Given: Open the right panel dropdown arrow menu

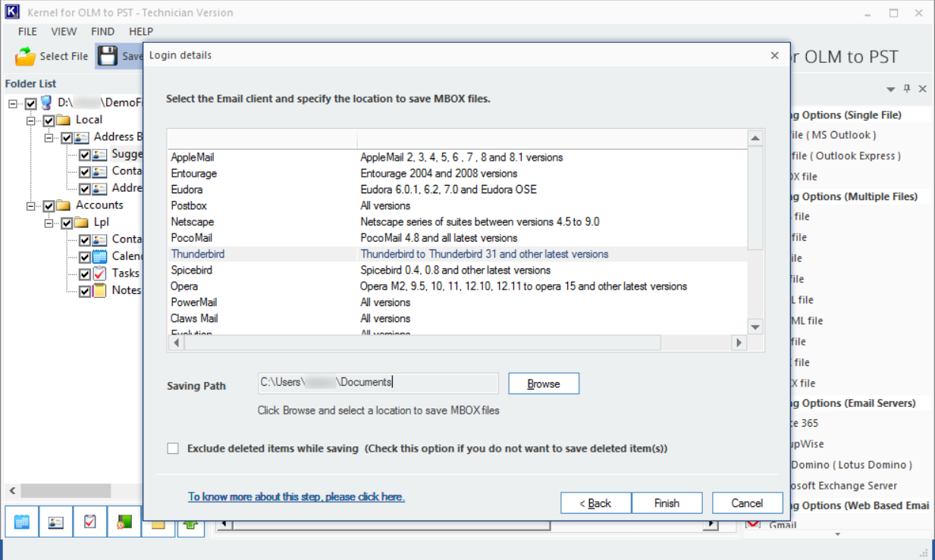Looking at the screenshot, I should pos(891,89).
